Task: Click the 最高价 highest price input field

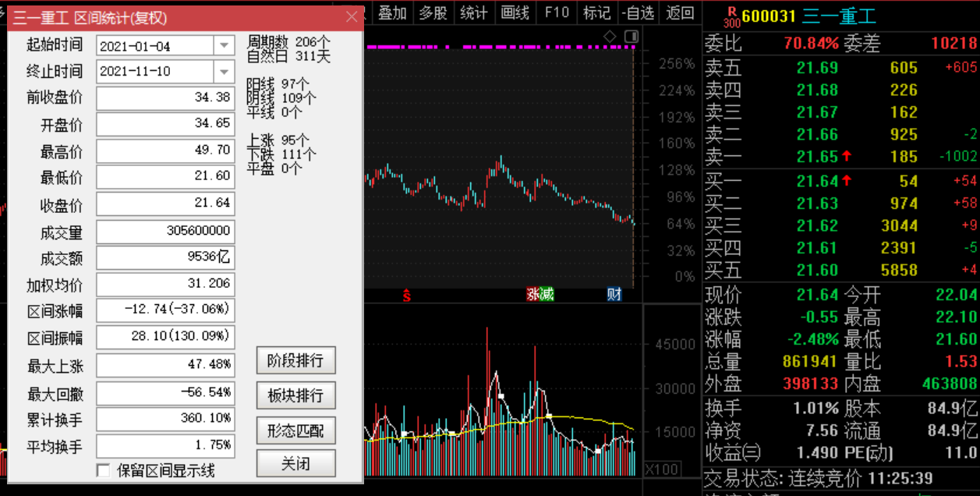Action: tap(165, 151)
